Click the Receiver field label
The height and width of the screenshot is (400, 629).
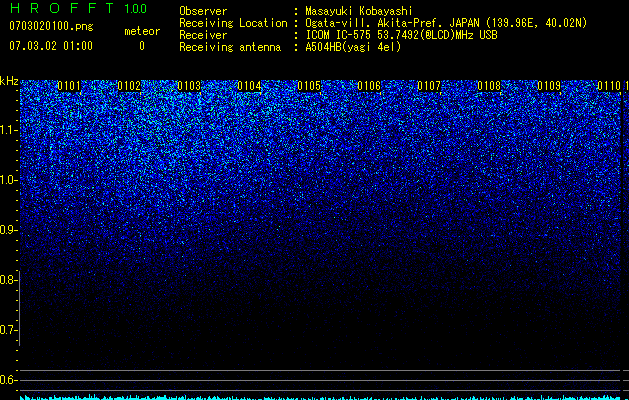pos(203,35)
